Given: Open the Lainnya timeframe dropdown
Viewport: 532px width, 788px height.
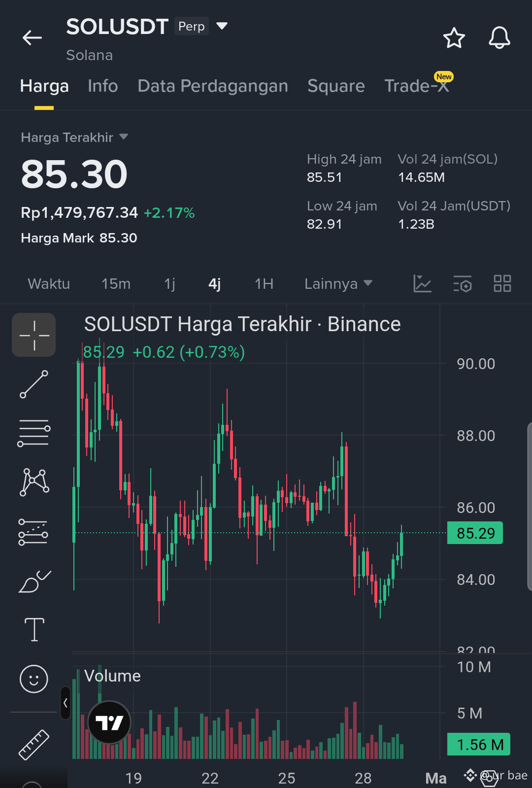Looking at the screenshot, I should pyautogui.click(x=338, y=284).
